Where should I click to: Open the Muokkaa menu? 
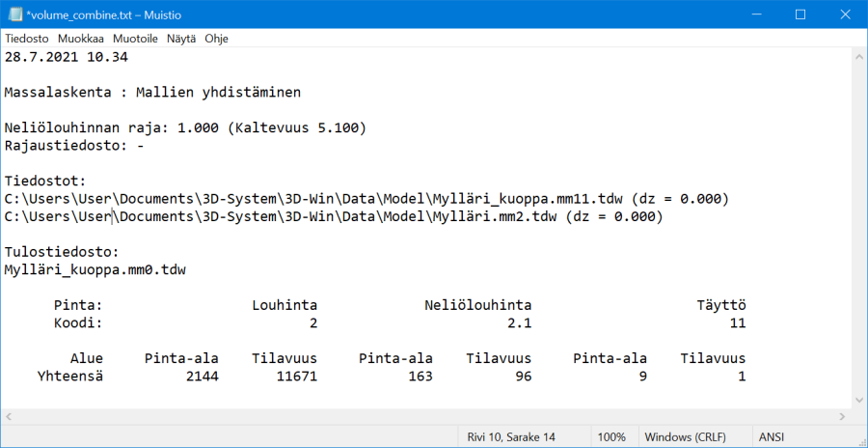coord(81,39)
